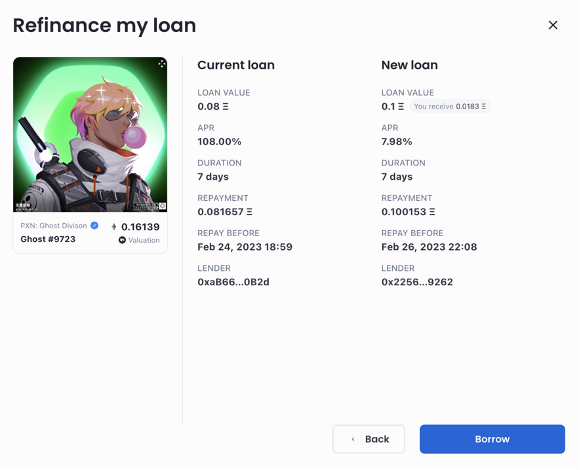Click the new loan APR 7.98% value
The height and width of the screenshot is (470, 580).
click(397, 142)
